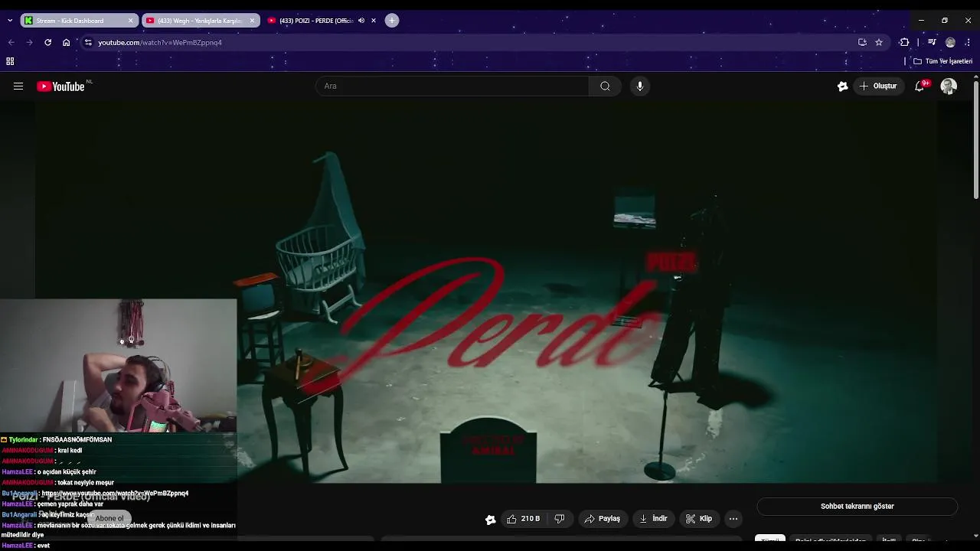Open the apps grid in bookmarks bar
Screen dimensions: 980x551
[10, 61]
